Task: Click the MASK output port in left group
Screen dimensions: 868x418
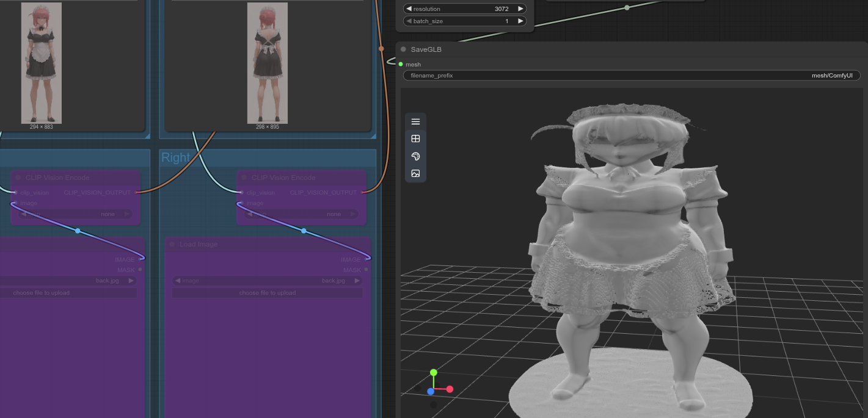Action: tap(140, 270)
